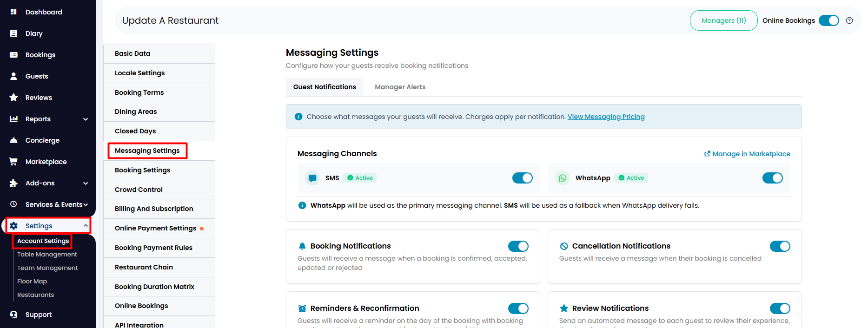Open the Marketplace cart icon
Viewport: 868px width, 328px height.
coord(13,162)
